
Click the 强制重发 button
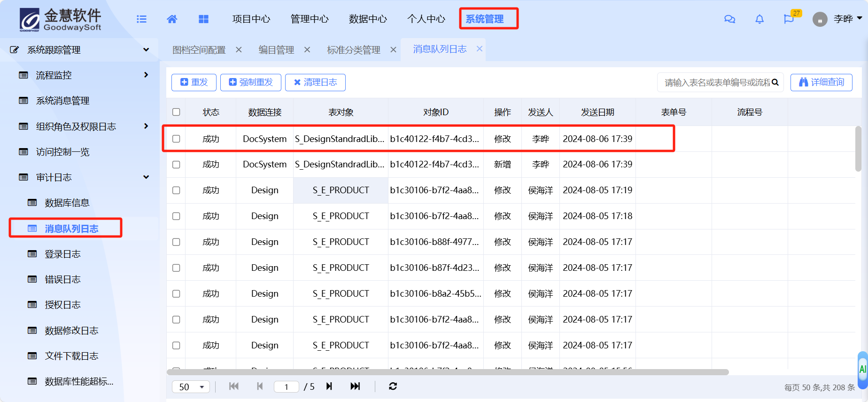[x=251, y=82]
